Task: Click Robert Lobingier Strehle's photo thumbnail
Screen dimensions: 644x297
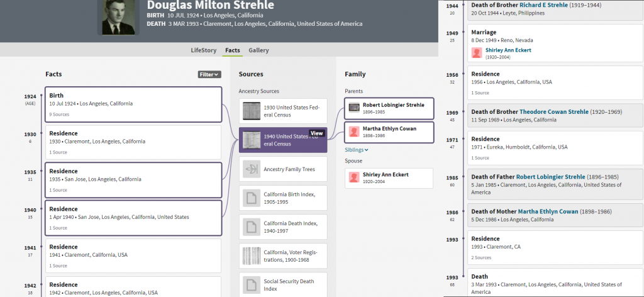Action: tap(354, 107)
